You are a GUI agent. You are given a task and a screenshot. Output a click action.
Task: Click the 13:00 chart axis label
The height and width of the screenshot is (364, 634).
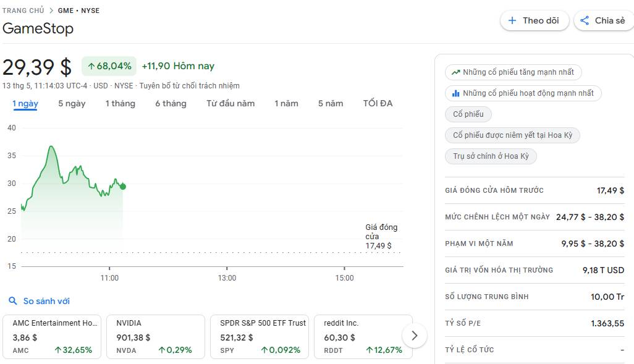pos(227,278)
